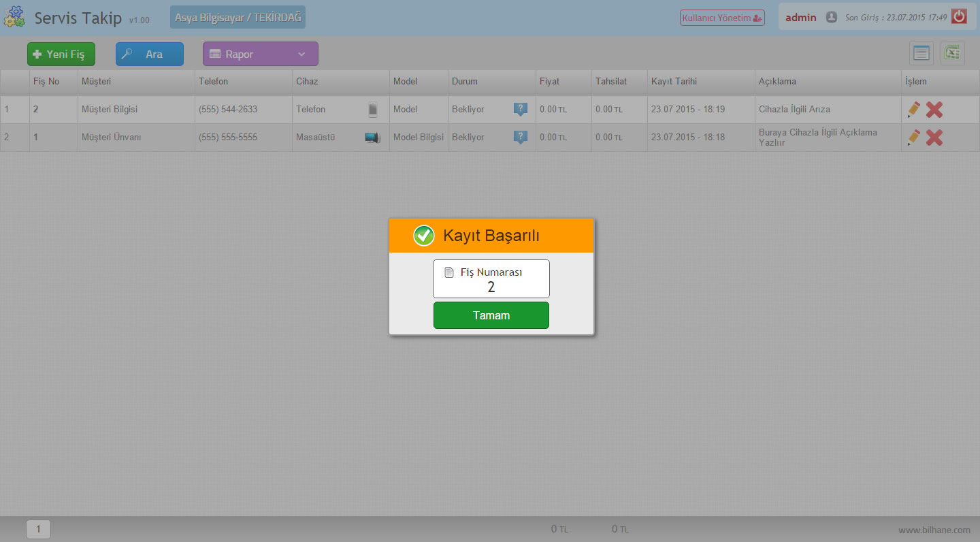This screenshot has height=542, width=980.
Task: Click the Bekliyor status icon for Fiş 2
Action: pyautogui.click(x=520, y=109)
